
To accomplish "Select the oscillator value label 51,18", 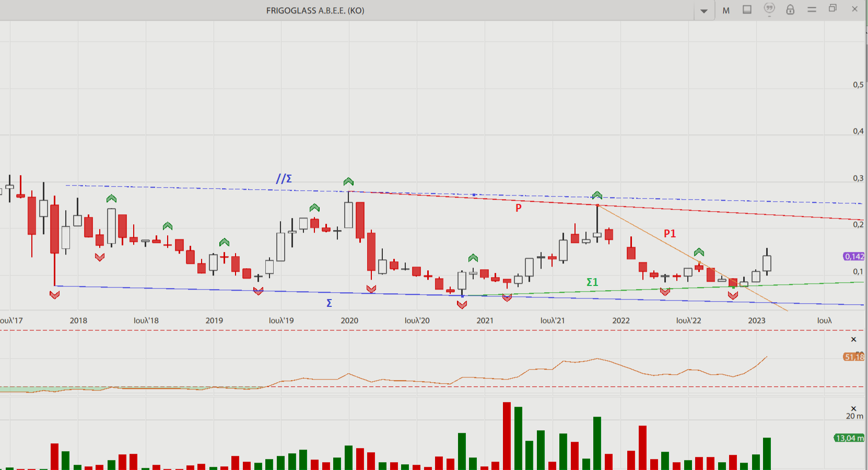I will [854, 357].
